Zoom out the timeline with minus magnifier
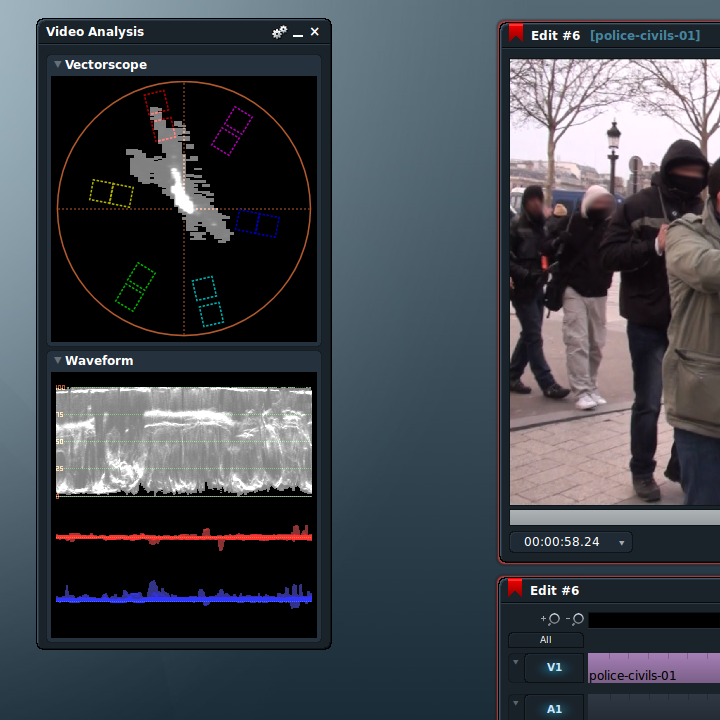 [x=575, y=619]
